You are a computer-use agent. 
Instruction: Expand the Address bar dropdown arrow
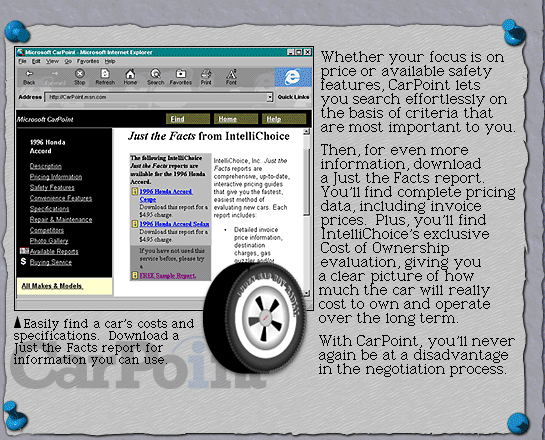tap(270, 97)
